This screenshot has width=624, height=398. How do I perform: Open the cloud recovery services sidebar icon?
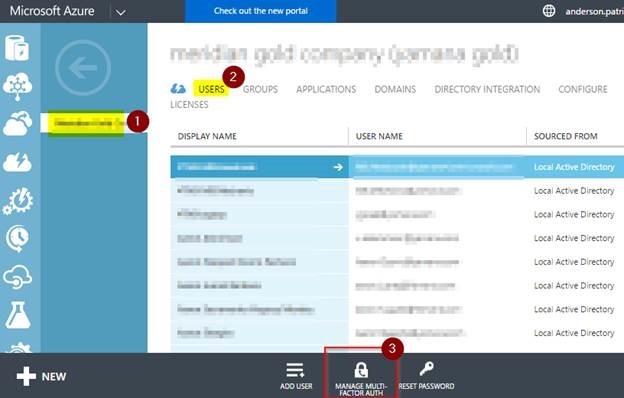click(x=18, y=277)
